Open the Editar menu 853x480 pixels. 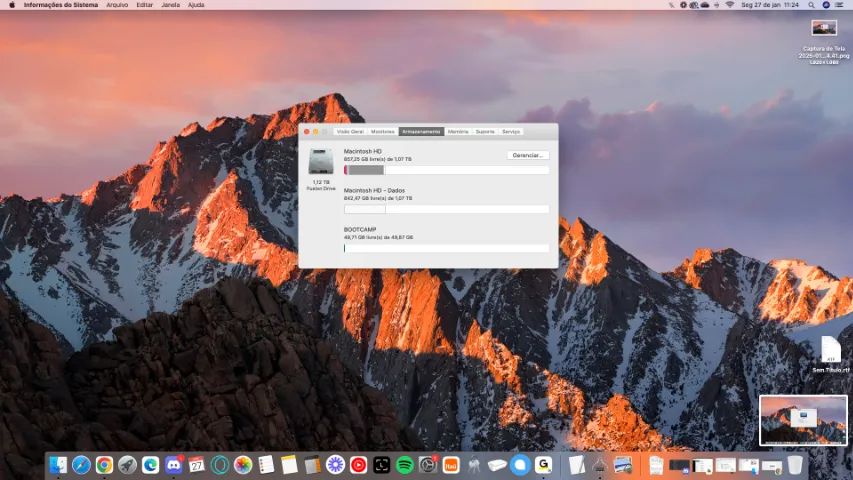tap(145, 5)
